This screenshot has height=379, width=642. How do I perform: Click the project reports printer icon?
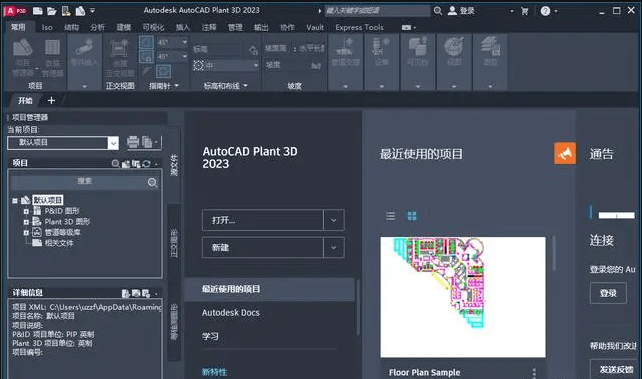coord(133,142)
